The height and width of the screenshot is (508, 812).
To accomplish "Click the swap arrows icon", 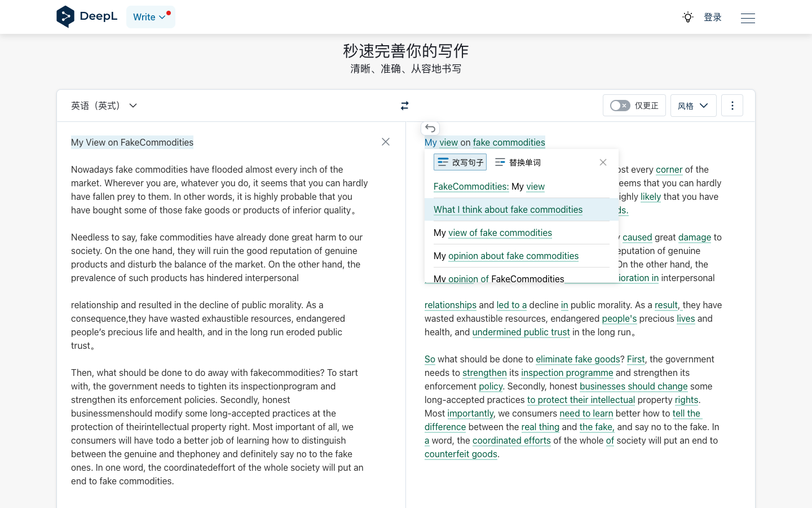I will (404, 106).
